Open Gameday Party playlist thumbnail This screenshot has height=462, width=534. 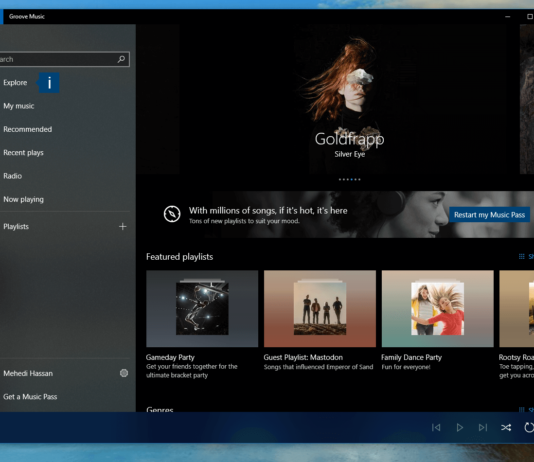point(202,308)
